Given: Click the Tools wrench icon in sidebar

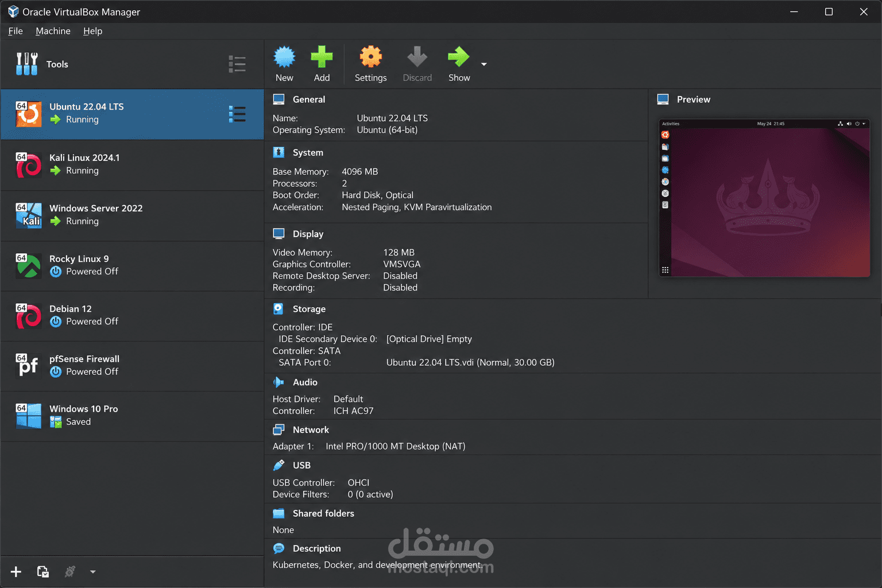Looking at the screenshot, I should click(x=27, y=64).
